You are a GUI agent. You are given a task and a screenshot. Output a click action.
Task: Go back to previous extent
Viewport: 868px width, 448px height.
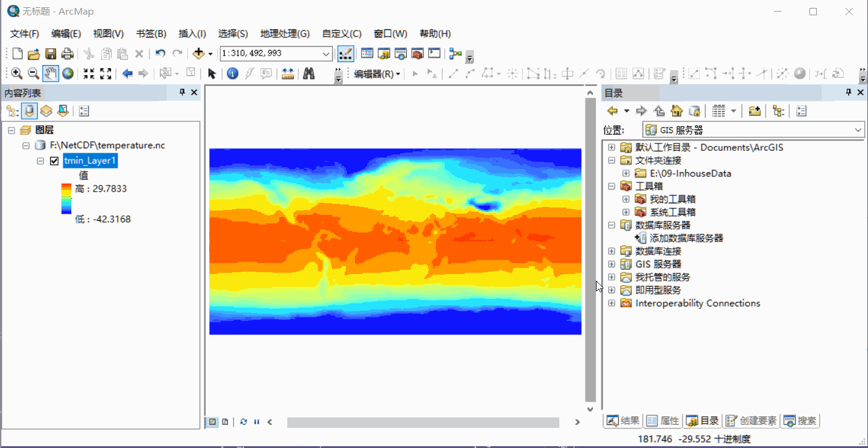pyautogui.click(x=127, y=74)
